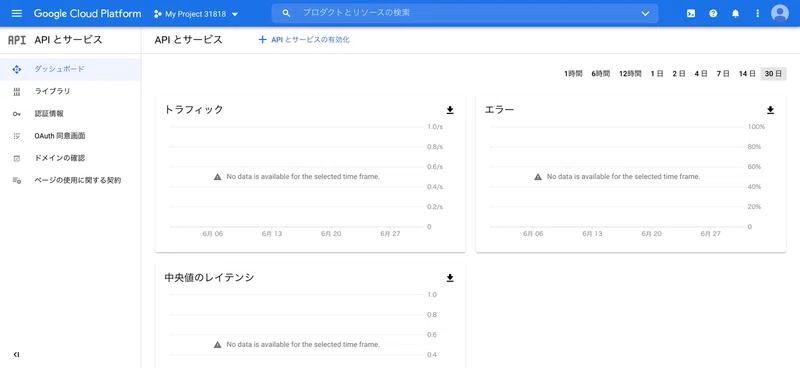The image size is (800, 368).
Task: Open the My Project 31818 project selector
Action: click(x=196, y=14)
